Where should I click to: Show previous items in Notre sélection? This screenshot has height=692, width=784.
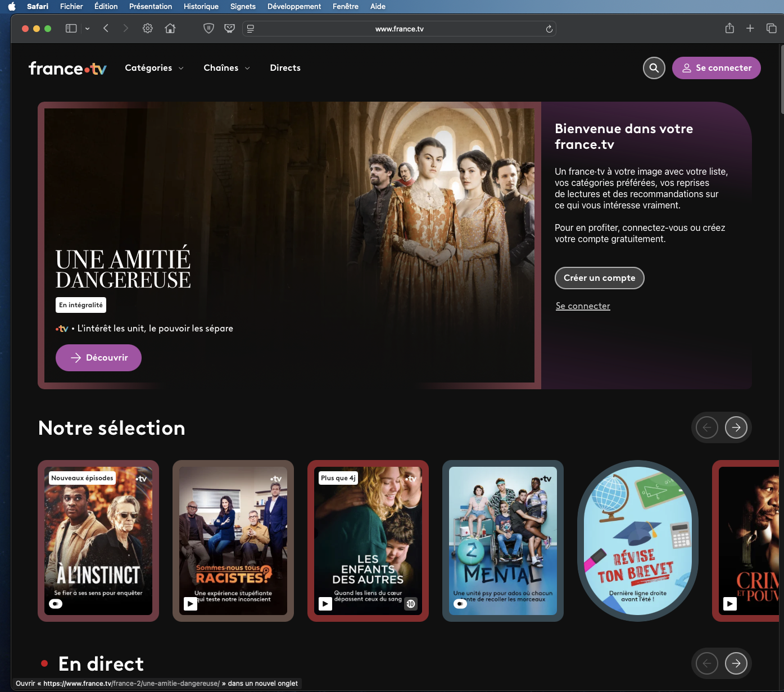click(707, 427)
